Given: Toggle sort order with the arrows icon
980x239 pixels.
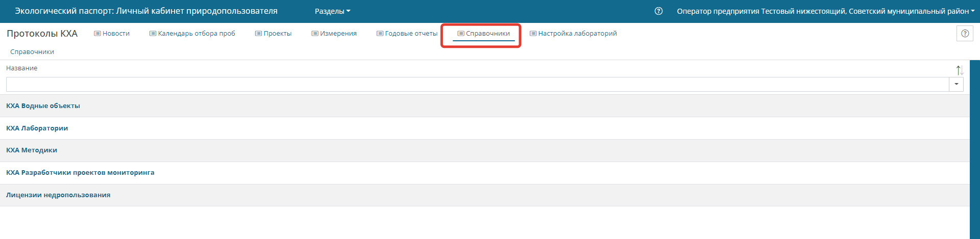Looking at the screenshot, I should tap(959, 70).
